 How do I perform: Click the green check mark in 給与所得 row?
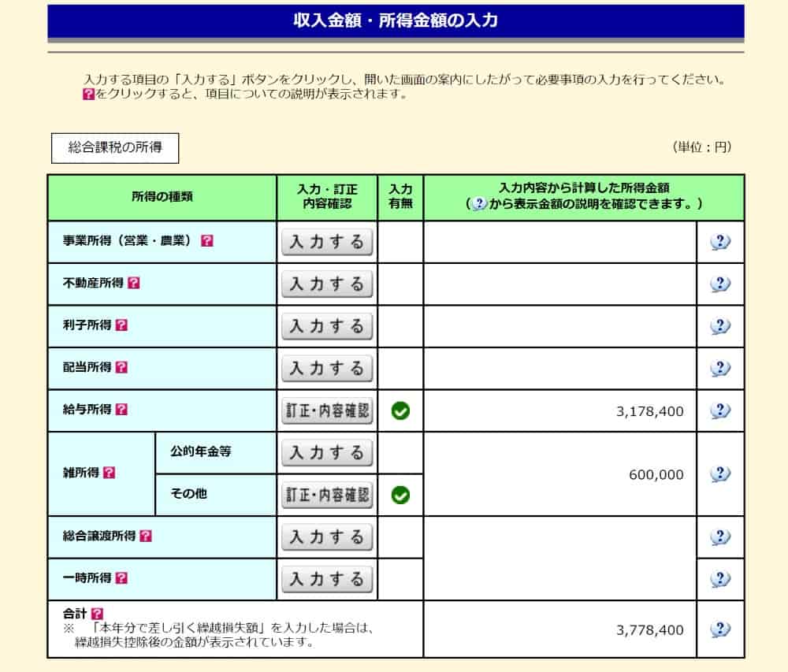point(400,410)
